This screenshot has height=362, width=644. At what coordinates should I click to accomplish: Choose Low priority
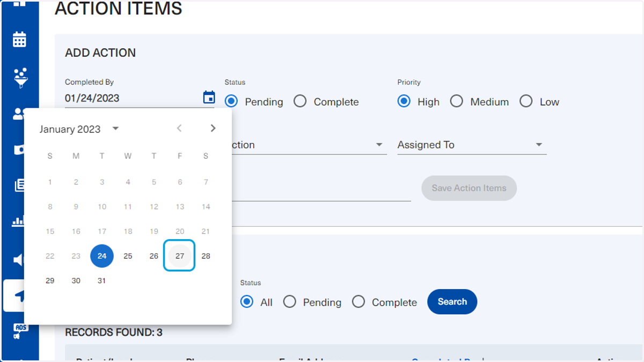(x=526, y=101)
